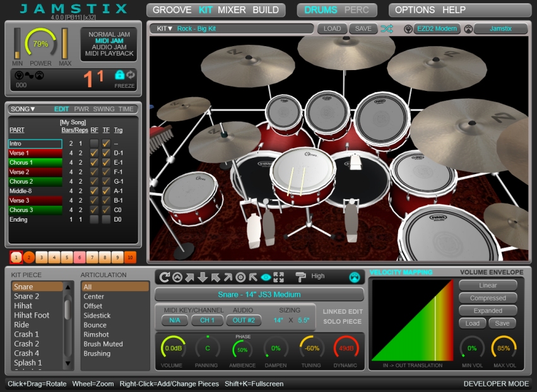Image resolution: width=537 pixels, height=392 pixels.
Task: Open the Snare 14" JS3 Medium selector
Action: click(259, 294)
